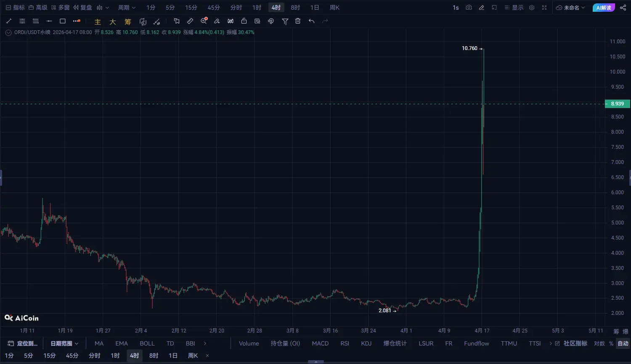This screenshot has height=364, width=631.
Task: Toggle percent scale %
Action: [611, 343]
